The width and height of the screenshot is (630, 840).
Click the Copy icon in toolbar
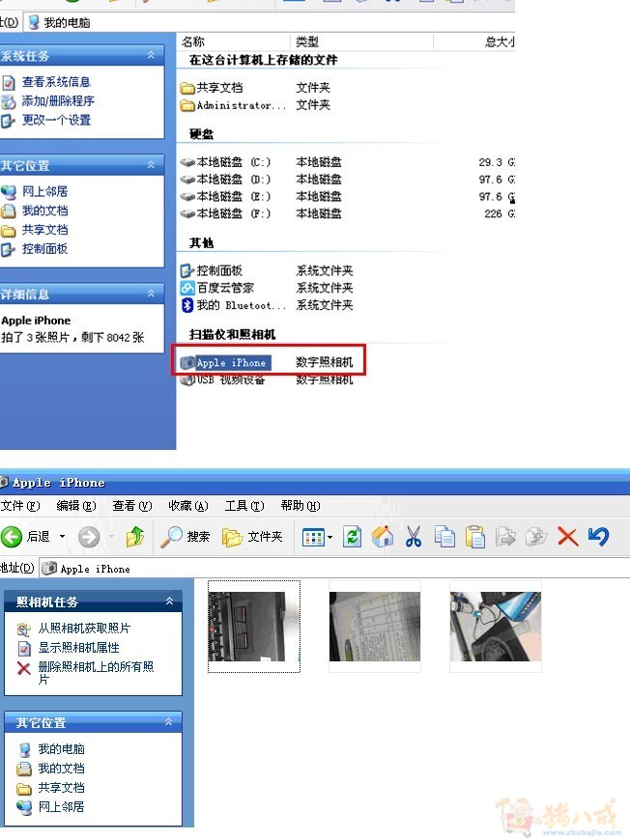point(444,537)
